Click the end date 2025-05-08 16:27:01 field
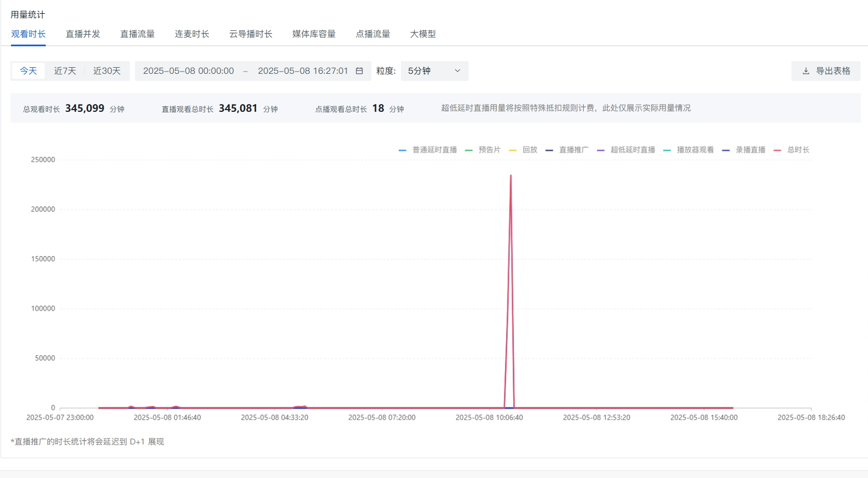 point(303,71)
